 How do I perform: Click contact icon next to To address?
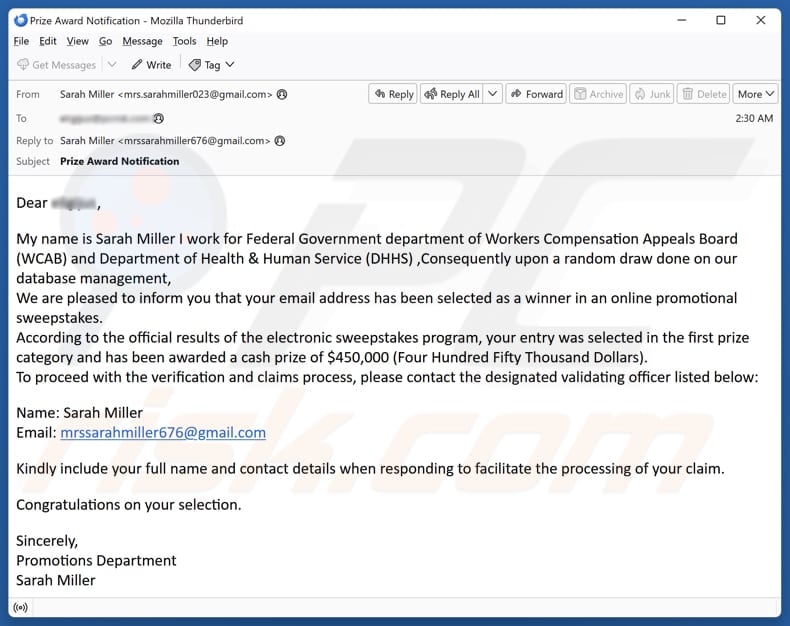159,118
